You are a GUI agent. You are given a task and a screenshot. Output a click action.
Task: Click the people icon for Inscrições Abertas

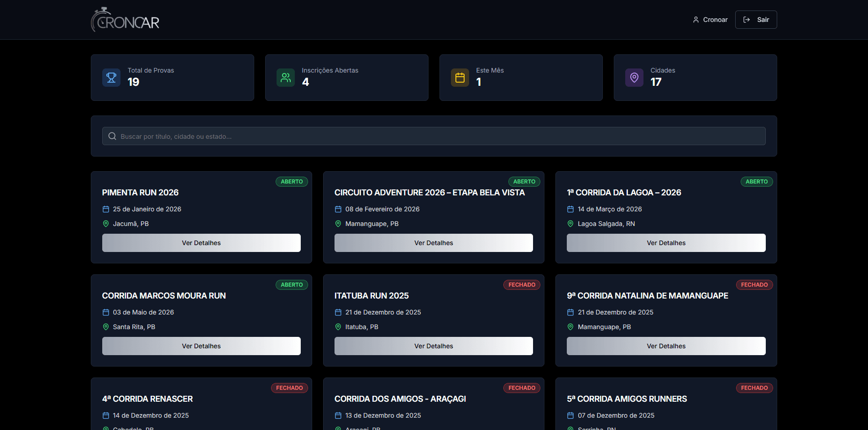click(286, 78)
